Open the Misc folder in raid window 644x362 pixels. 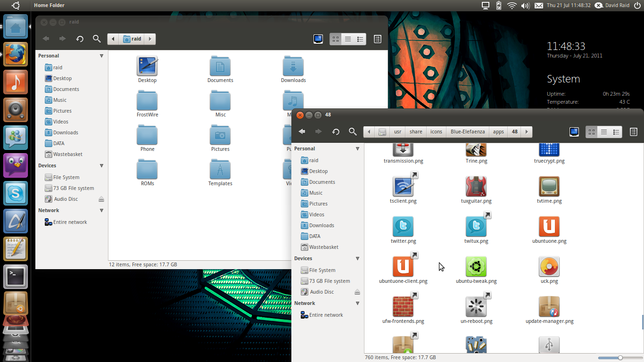coord(220,101)
